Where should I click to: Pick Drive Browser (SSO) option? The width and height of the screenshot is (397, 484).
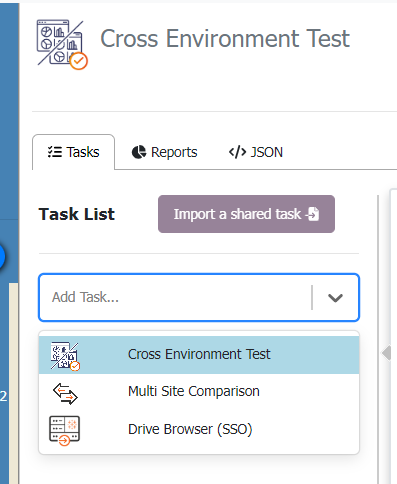[199, 429]
